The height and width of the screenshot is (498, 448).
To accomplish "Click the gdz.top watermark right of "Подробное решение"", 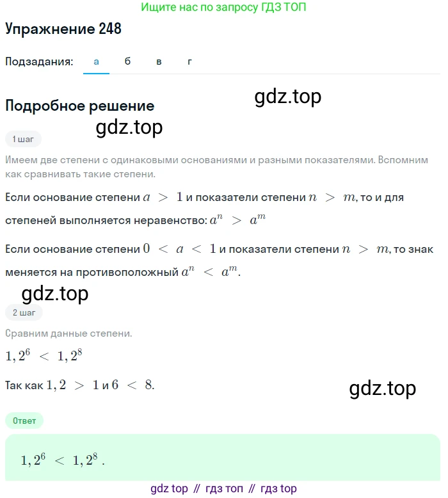I will coord(287,96).
